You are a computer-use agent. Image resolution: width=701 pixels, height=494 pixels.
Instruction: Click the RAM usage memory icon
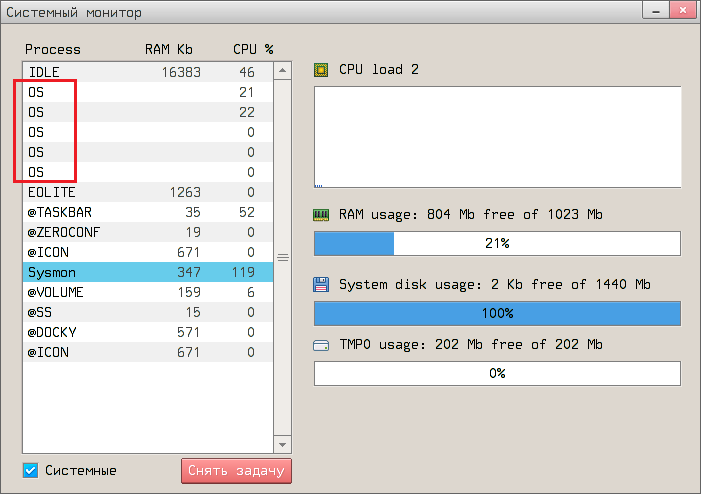click(321, 215)
